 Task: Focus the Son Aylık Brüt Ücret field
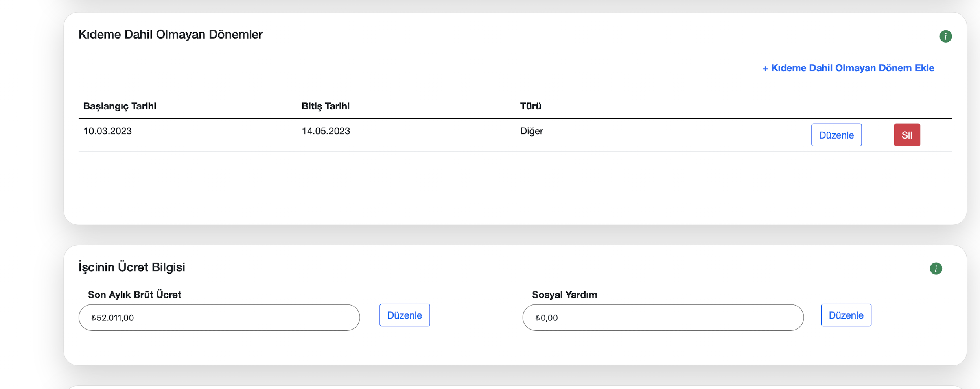[219, 317]
